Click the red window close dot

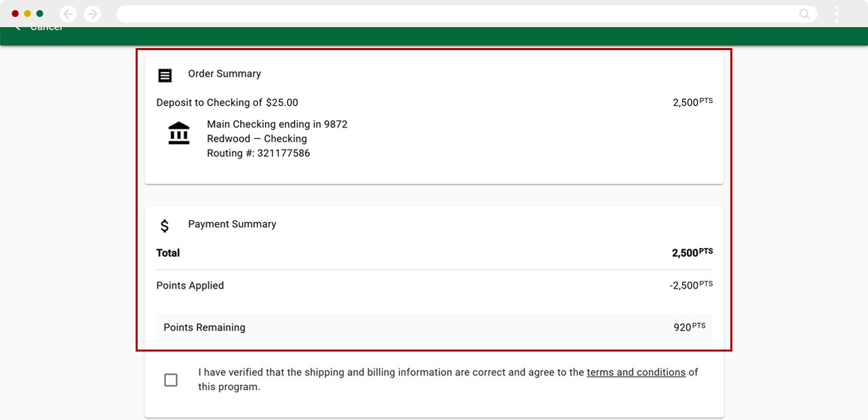pos(15,14)
